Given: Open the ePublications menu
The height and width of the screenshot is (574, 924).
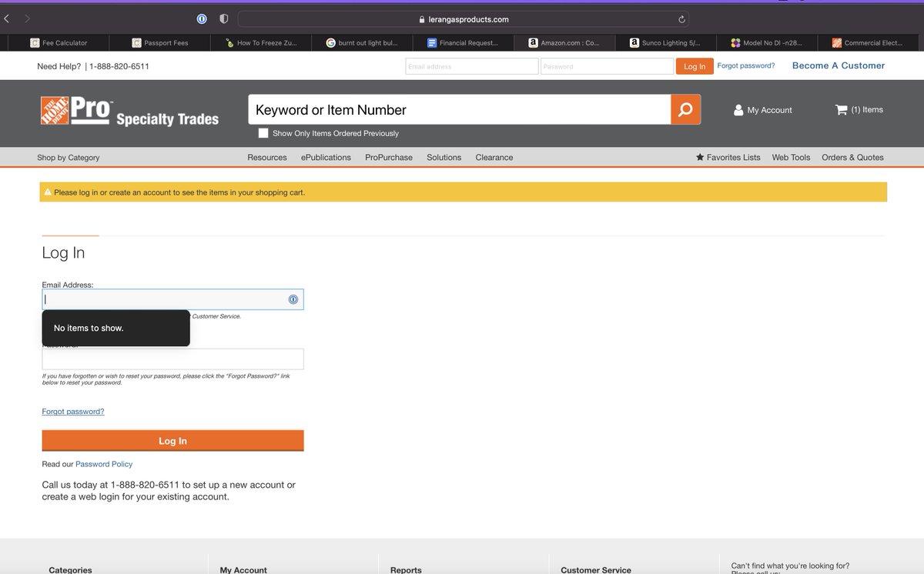Looking at the screenshot, I should [x=326, y=157].
